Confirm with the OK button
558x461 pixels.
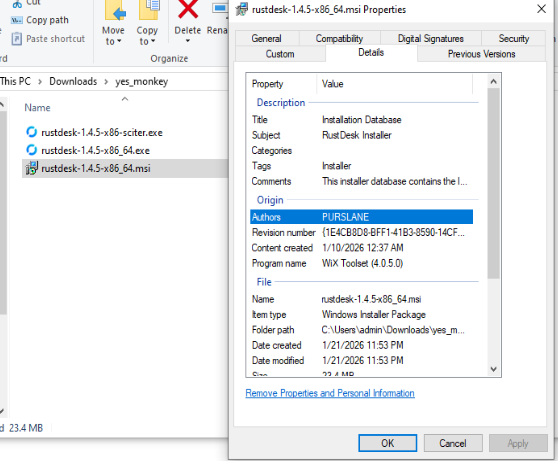click(x=388, y=443)
